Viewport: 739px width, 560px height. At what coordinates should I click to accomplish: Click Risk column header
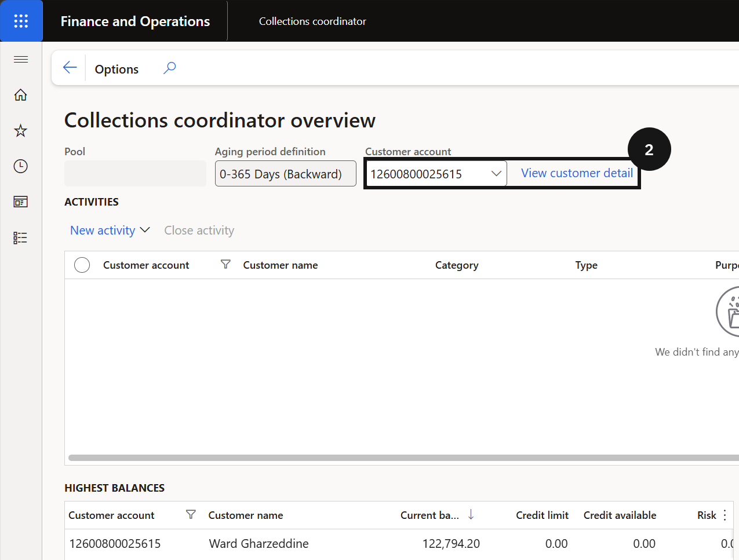[707, 515]
